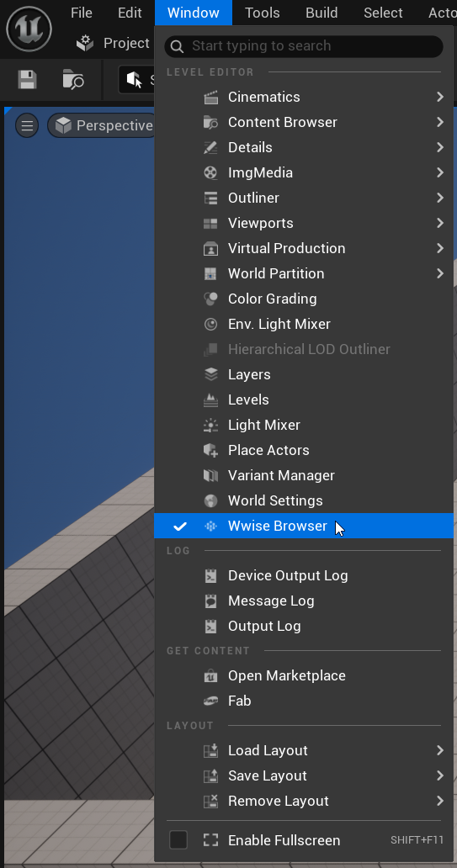Click the Unreal Engine logo icon
This screenshot has height=868, width=457.
[29, 29]
